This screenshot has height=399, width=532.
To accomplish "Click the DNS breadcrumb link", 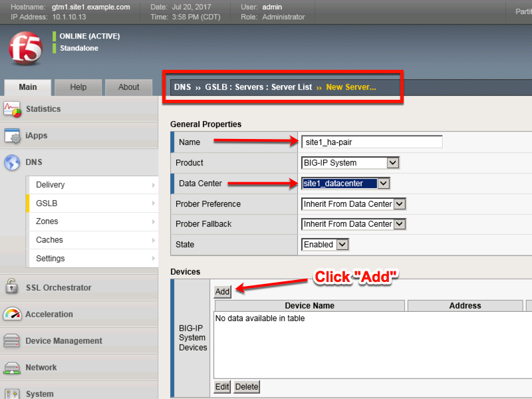I will (x=182, y=87).
